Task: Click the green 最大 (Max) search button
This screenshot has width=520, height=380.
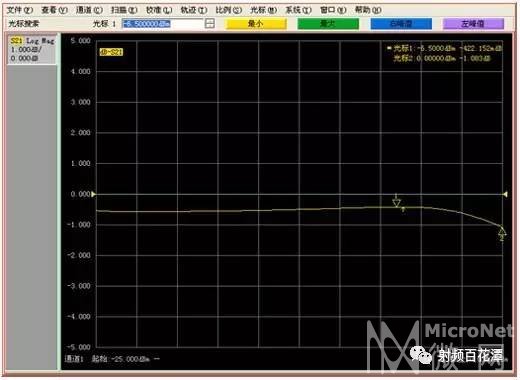Action: pyautogui.click(x=328, y=24)
